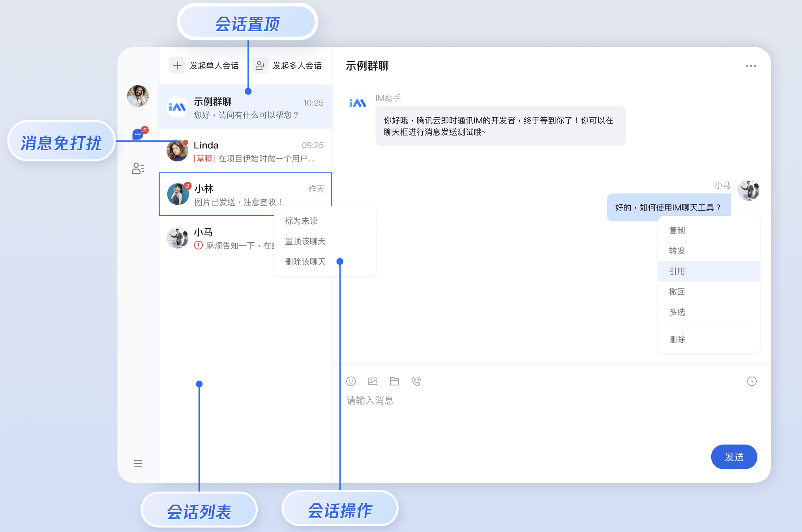Open the image picker icon
The width and height of the screenshot is (802, 532).
(373, 381)
